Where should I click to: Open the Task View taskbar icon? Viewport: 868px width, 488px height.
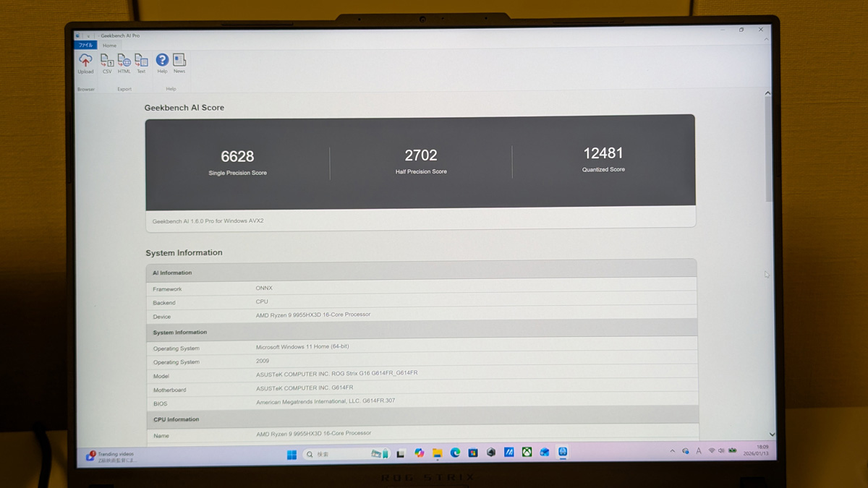pos(401,453)
